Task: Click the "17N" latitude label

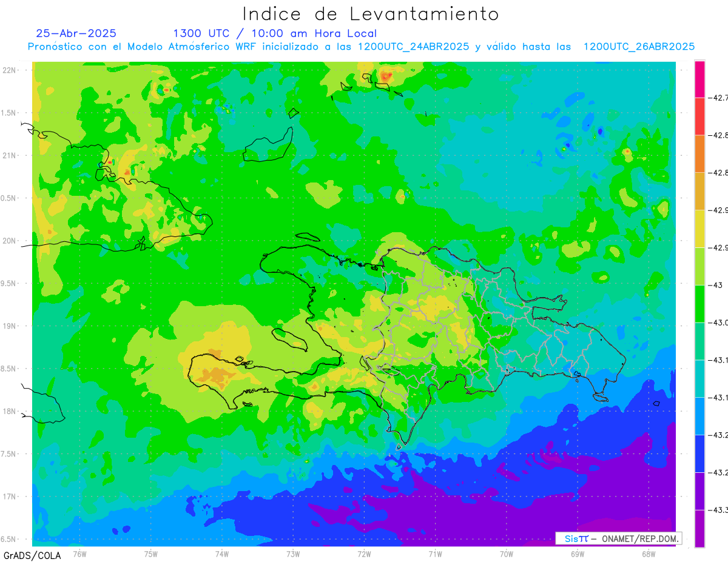Action: click(x=10, y=497)
